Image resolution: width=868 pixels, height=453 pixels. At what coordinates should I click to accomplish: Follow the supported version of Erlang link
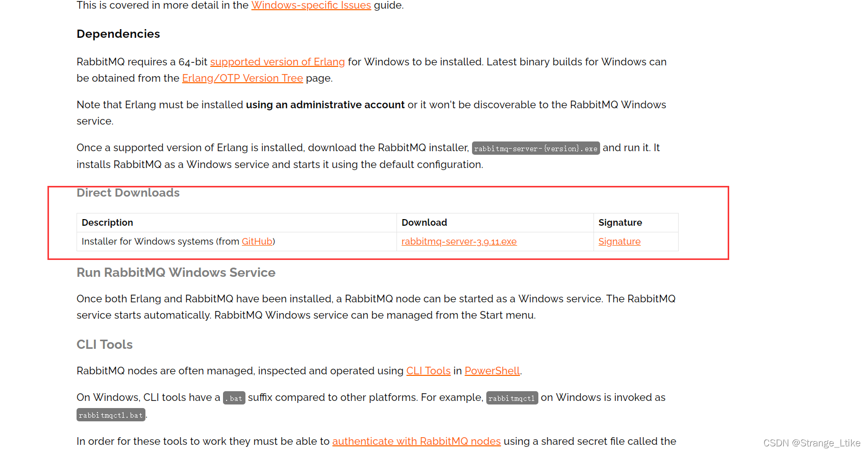[277, 62]
